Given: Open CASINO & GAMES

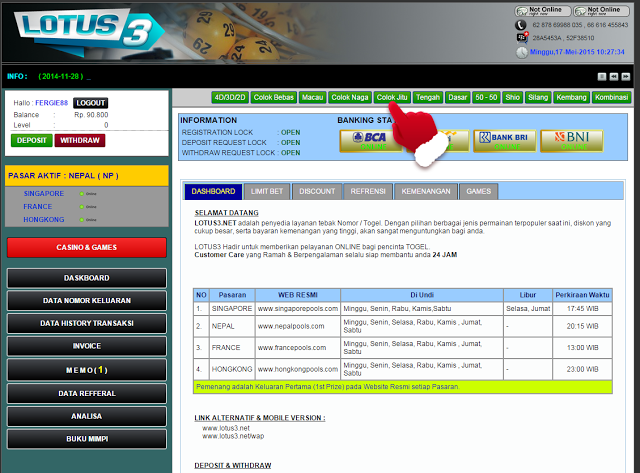Looking at the screenshot, I should click(x=87, y=248).
